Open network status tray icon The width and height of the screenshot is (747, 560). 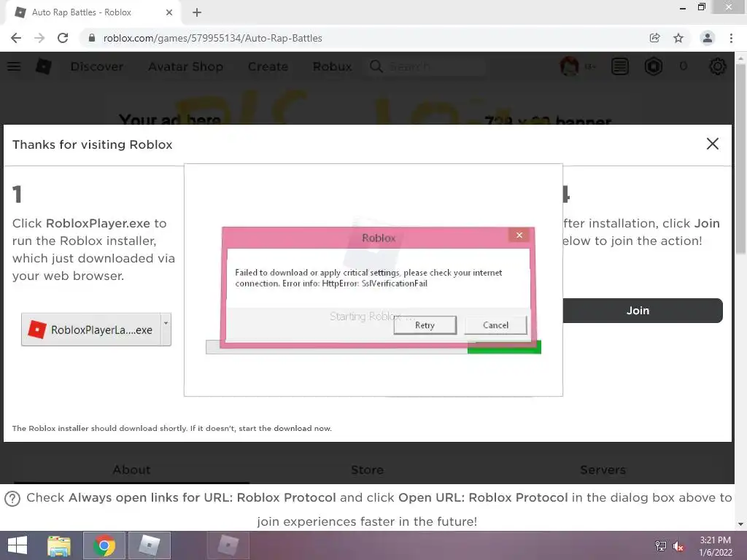[661, 546]
